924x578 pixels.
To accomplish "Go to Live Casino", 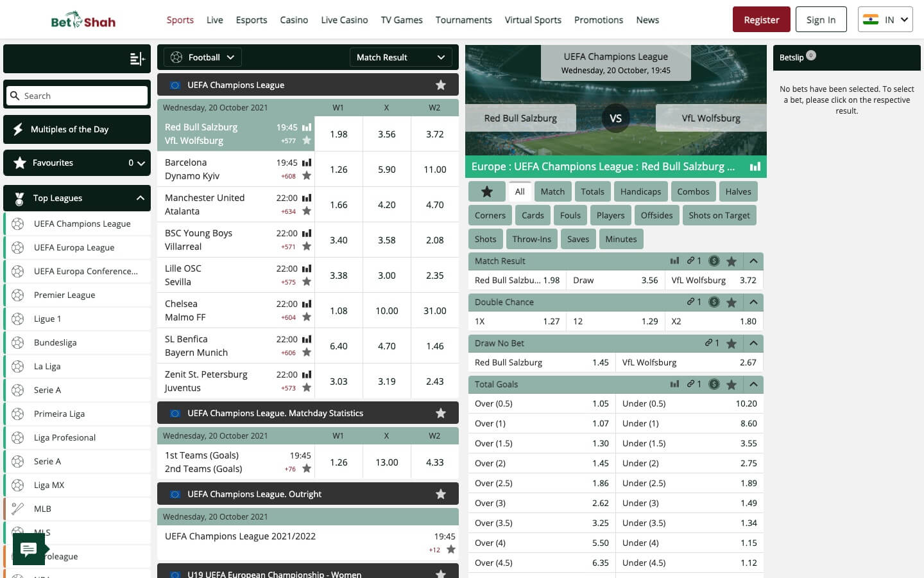I will [345, 20].
